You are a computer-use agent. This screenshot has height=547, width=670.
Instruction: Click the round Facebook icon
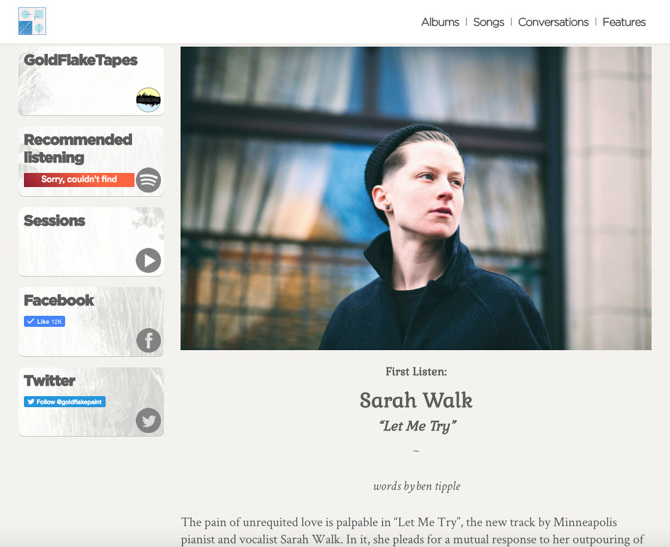tap(148, 341)
